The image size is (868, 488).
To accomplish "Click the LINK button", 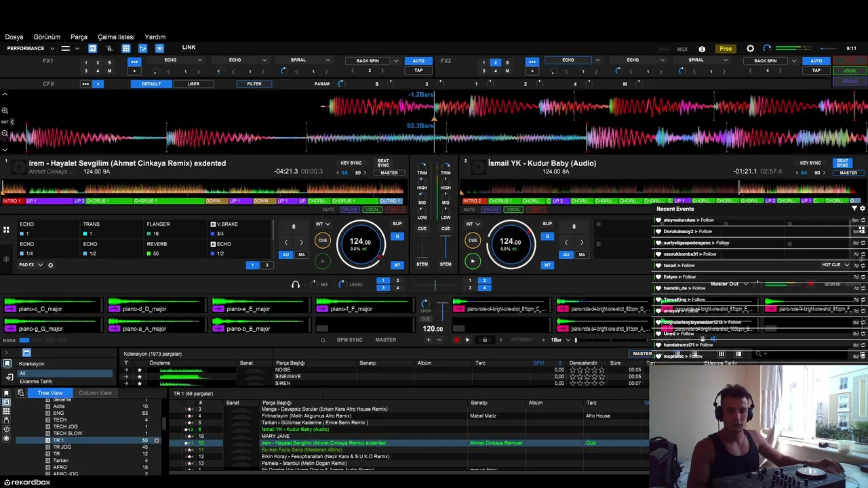I will [189, 47].
